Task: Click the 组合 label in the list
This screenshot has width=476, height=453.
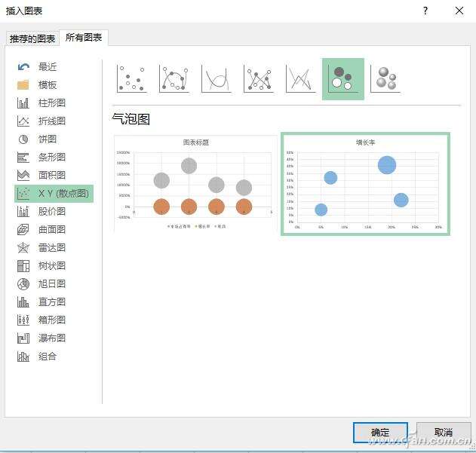Action: coord(47,357)
